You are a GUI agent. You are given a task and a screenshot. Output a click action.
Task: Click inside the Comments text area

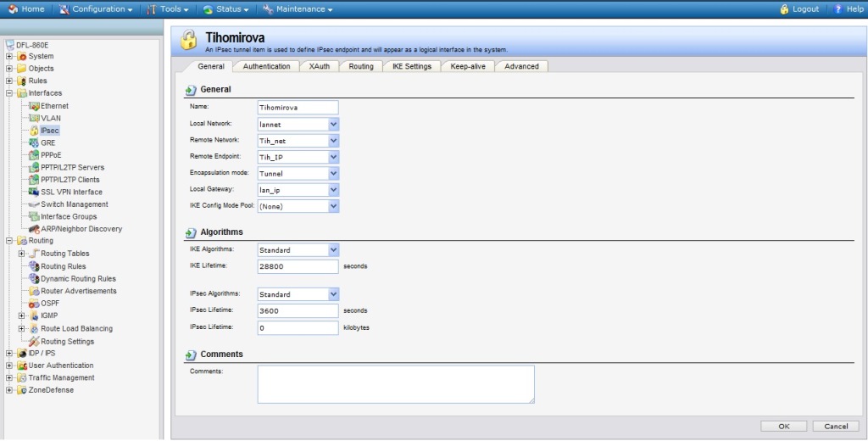click(x=396, y=384)
